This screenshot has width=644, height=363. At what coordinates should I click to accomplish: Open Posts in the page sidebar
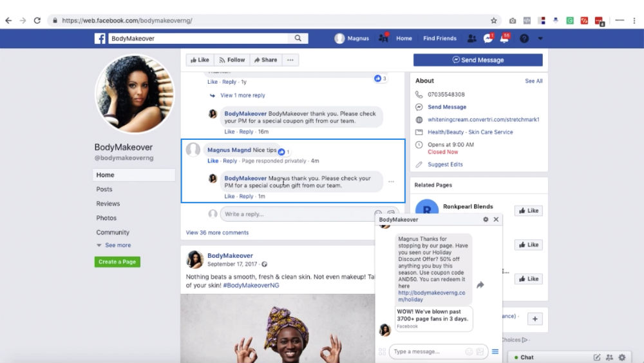click(104, 189)
